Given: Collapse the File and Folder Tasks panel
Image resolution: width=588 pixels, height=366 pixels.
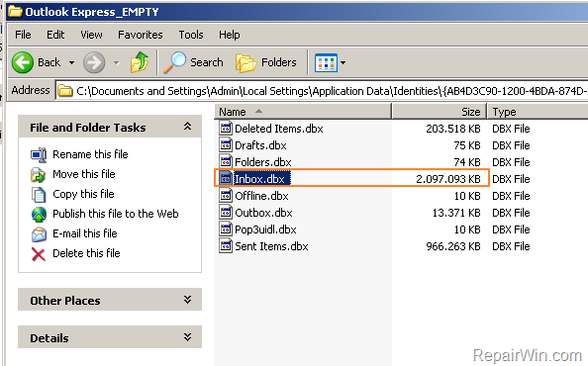Looking at the screenshot, I should pos(187,127).
